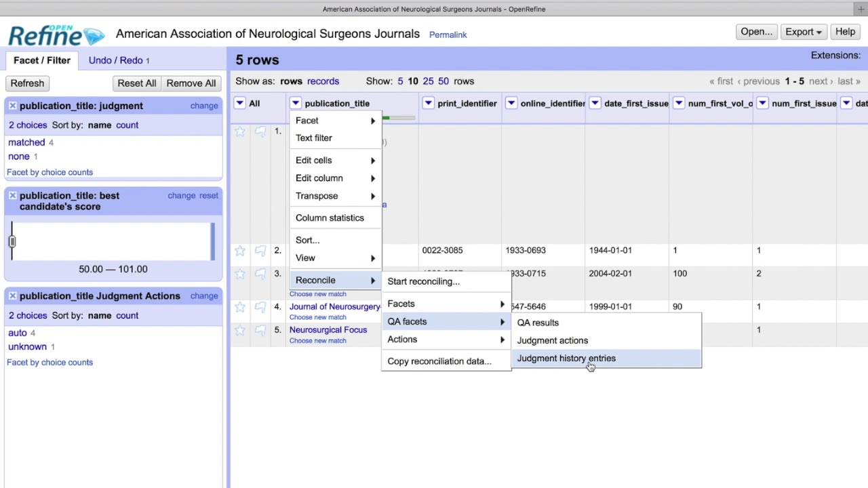The width and height of the screenshot is (868, 488).
Task: Select Copy reconciliation data...
Action: 446,361
